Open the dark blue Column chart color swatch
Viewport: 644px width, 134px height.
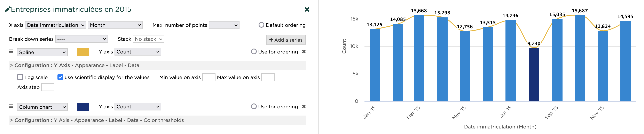tap(83, 107)
